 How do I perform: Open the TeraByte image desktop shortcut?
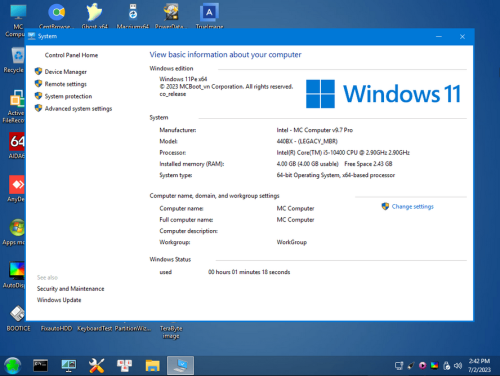(x=171, y=332)
